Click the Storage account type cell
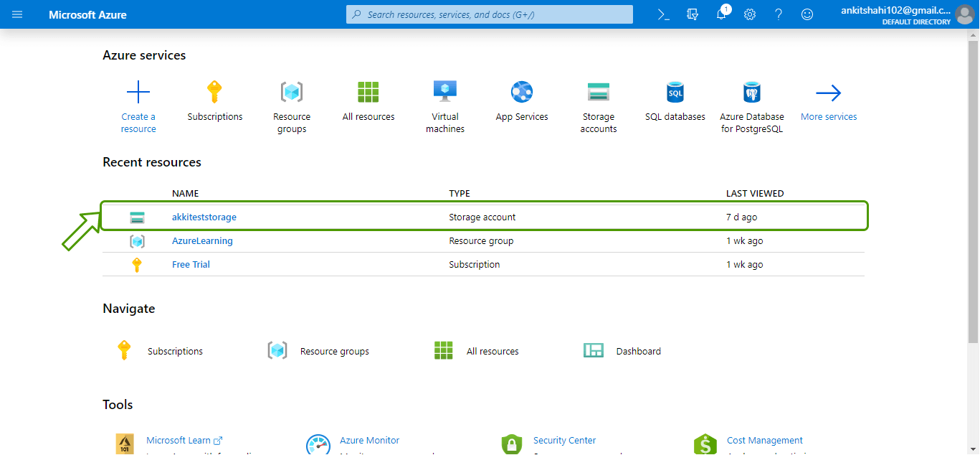The image size is (980, 455). tap(482, 217)
